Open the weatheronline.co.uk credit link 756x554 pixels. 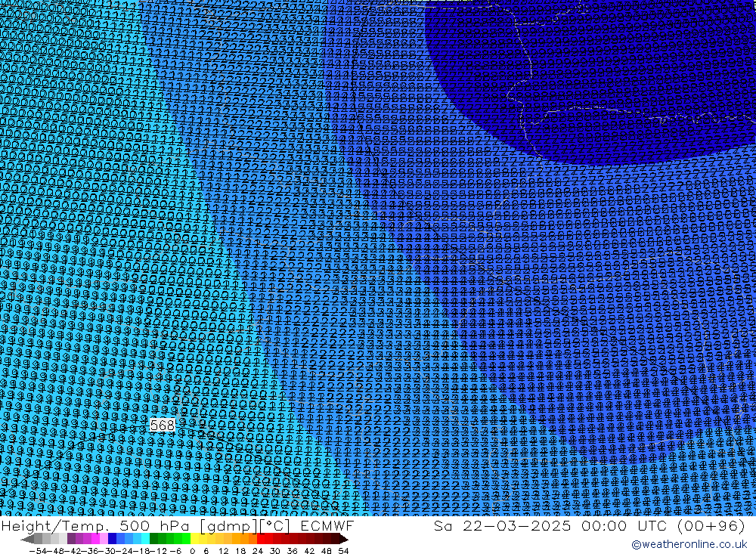[689, 544]
